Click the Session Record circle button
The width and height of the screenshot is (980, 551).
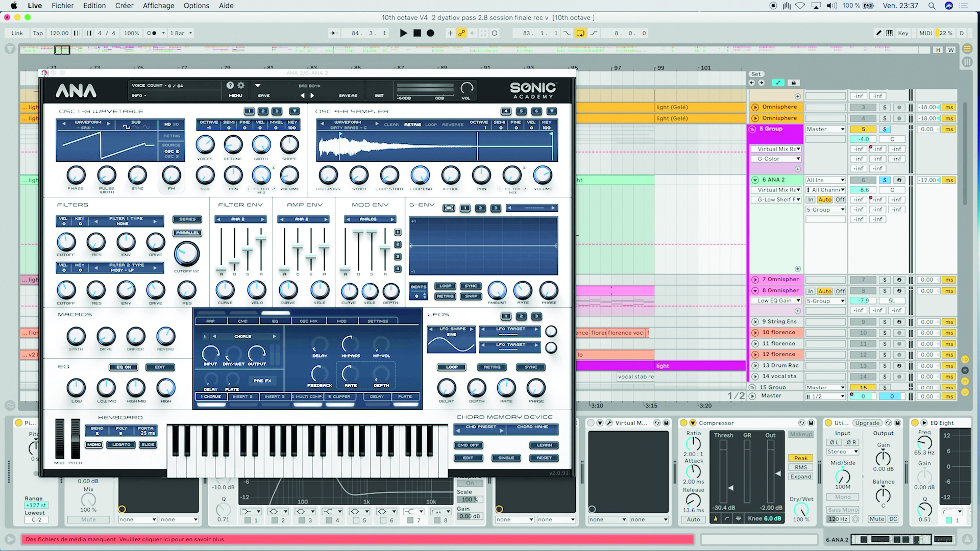pos(494,33)
